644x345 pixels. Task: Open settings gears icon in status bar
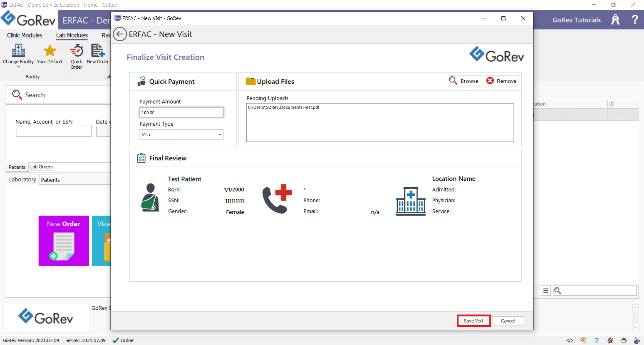583,340
